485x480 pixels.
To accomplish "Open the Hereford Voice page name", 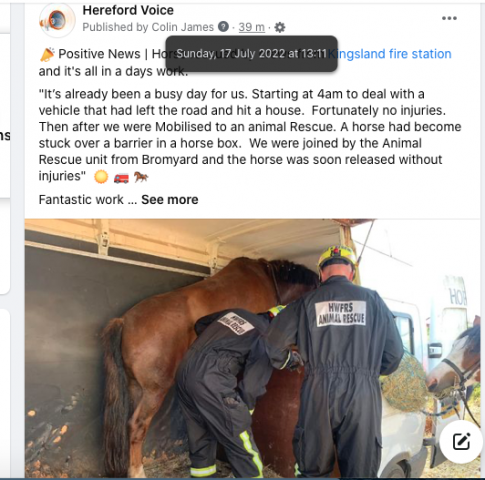I will [x=128, y=10].
